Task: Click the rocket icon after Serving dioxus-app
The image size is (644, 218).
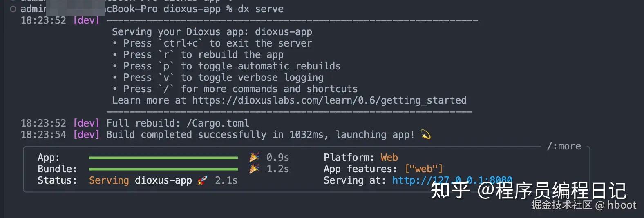Action: [x=202, y=180]
